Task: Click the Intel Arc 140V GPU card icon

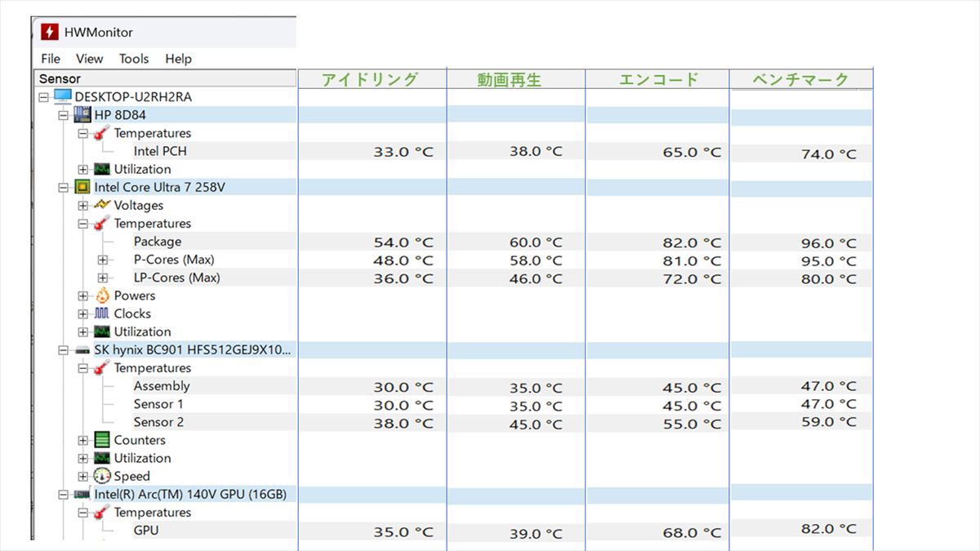Action: coord(82,495)
